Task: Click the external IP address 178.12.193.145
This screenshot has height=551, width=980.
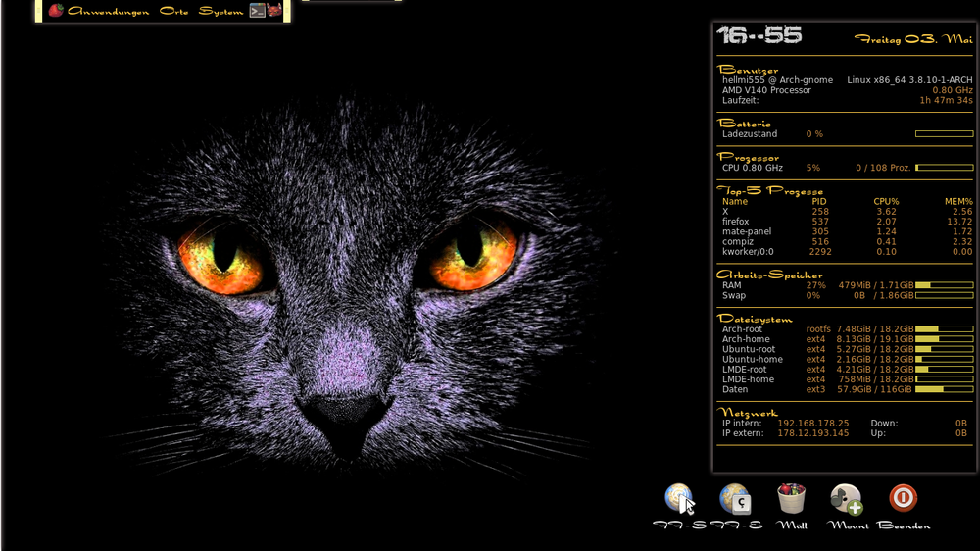Action: pyautogui.click(x=812, y=433)
